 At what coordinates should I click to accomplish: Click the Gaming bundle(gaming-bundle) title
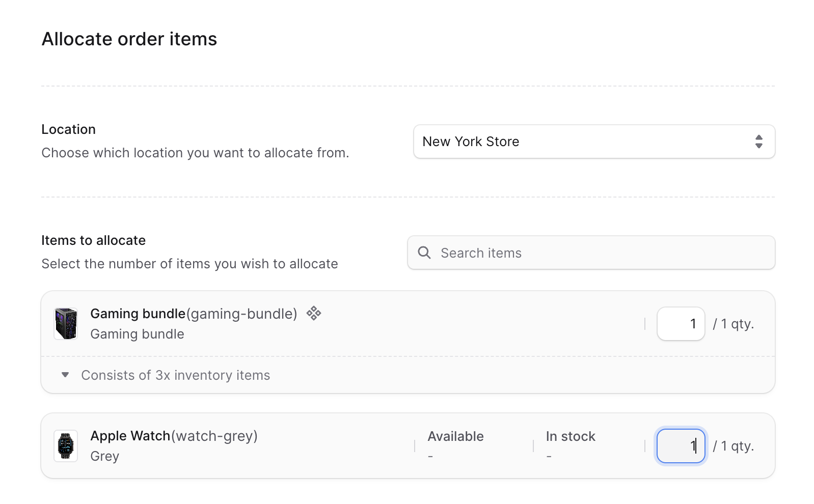coord(194,314)
